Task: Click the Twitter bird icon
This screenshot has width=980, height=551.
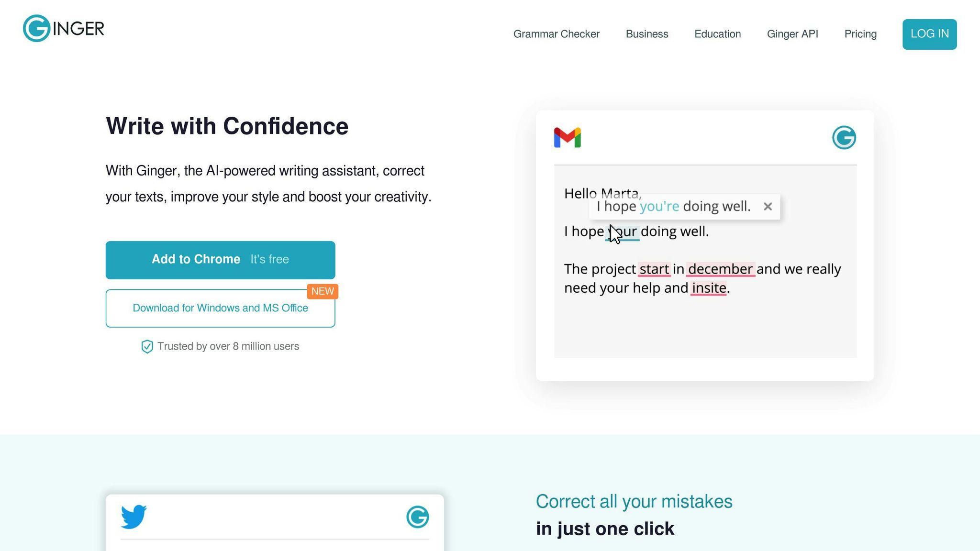Action: pyautogui.click(x=134, y=517)
